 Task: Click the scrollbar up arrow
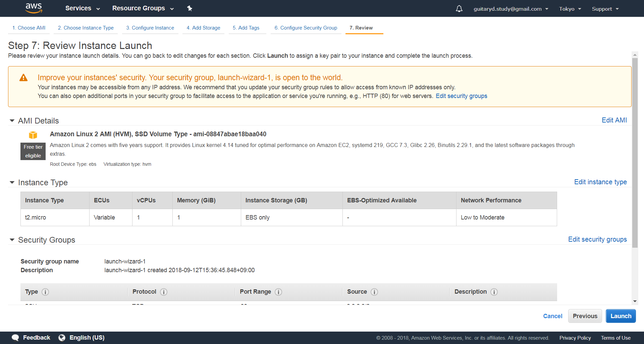(635, 54)
